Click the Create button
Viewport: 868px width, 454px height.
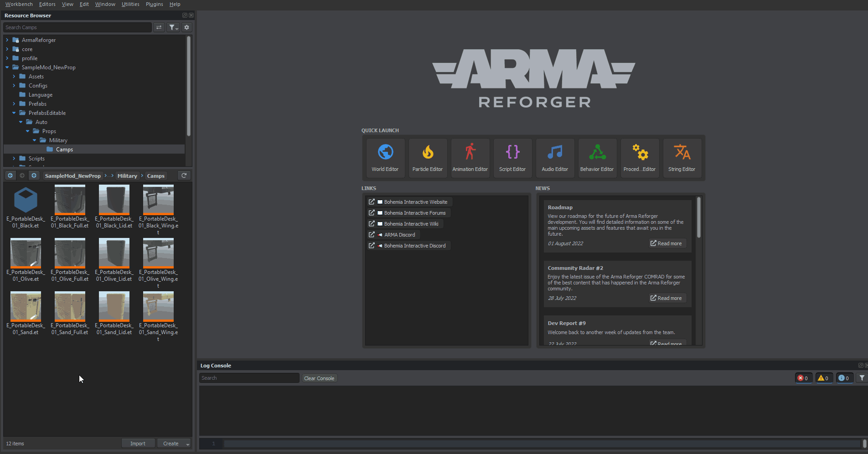(x=171, y=444)
